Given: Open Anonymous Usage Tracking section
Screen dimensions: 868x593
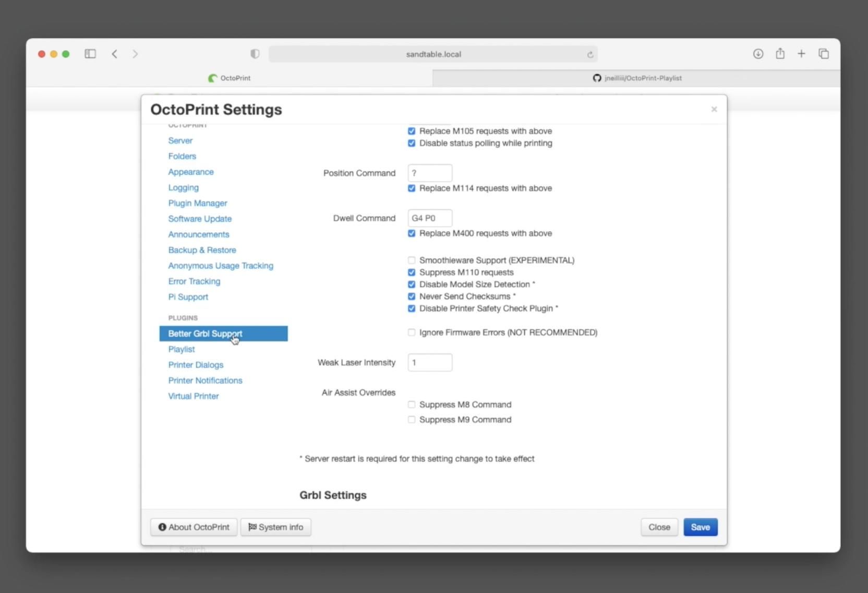Looking at the screenshot, I should (221, 266).
